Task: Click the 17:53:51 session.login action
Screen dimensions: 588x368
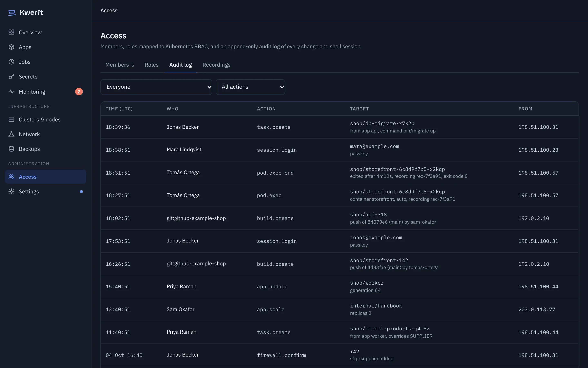Action: point(277,241)
